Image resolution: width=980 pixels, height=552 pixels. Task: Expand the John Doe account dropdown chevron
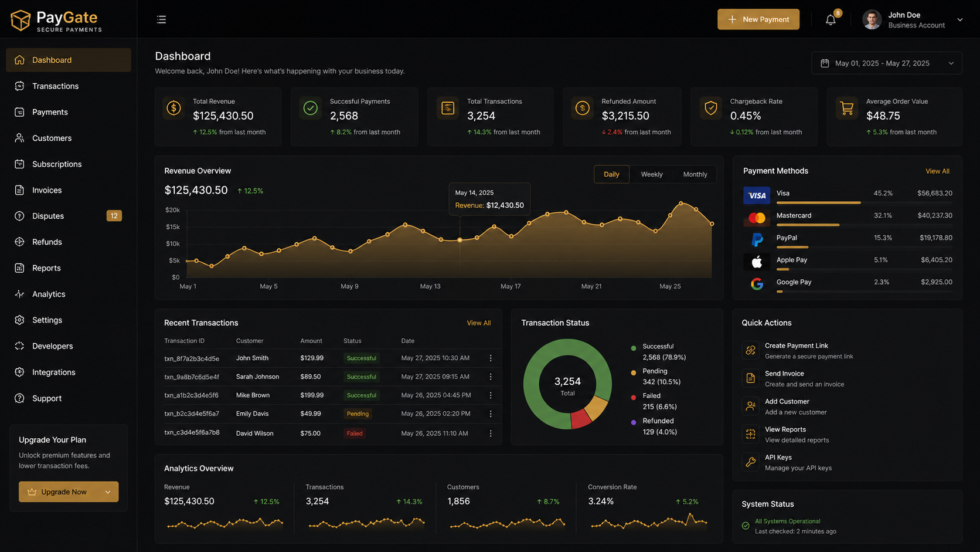pos(960,19)
